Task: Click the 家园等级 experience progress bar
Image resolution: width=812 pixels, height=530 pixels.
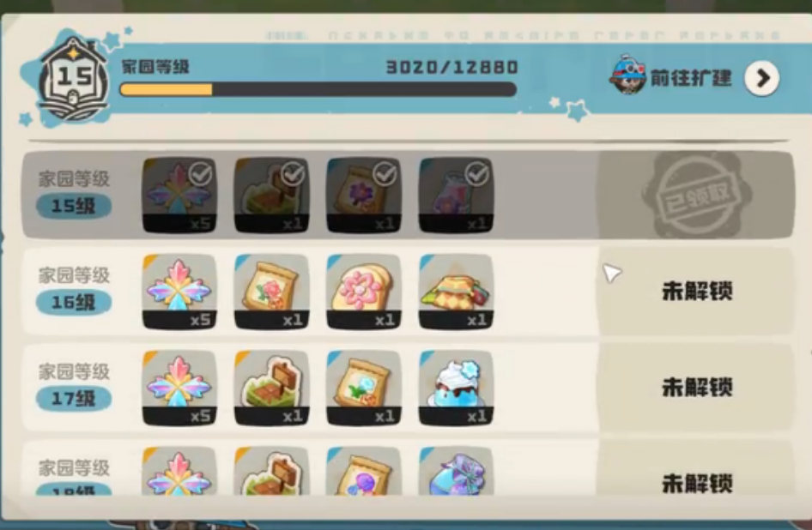Action: click(x=318, y=89)
